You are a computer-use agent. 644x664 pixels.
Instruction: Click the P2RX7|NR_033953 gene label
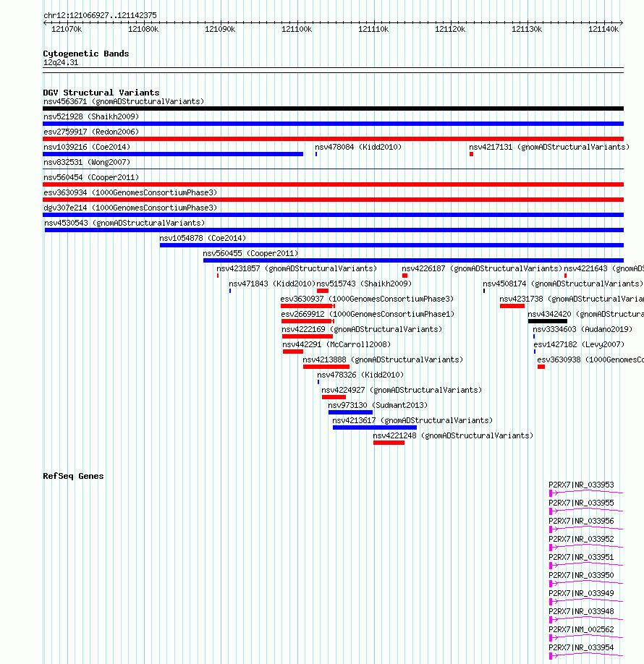(x=581, y=485)
